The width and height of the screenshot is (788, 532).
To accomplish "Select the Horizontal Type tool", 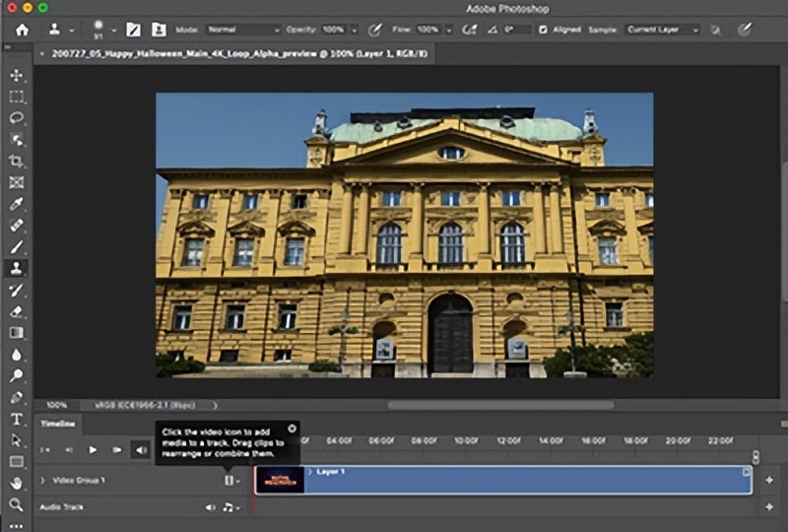I will (x=17, y=419).
